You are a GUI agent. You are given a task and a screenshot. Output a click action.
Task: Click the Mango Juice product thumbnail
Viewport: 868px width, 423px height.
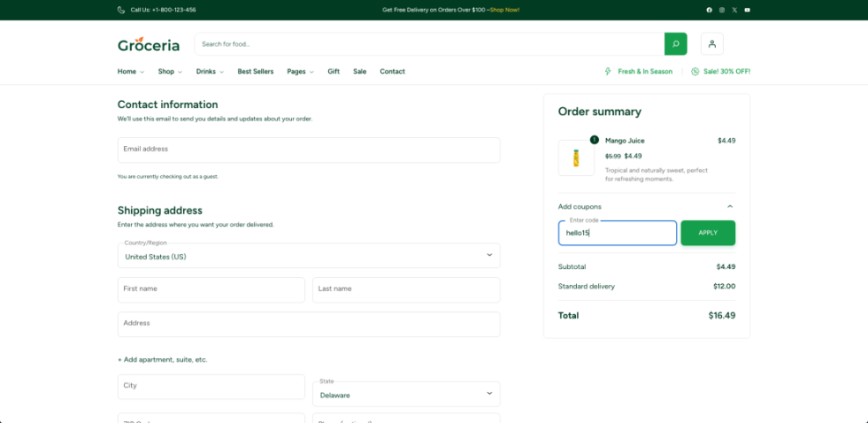[576, 157]
